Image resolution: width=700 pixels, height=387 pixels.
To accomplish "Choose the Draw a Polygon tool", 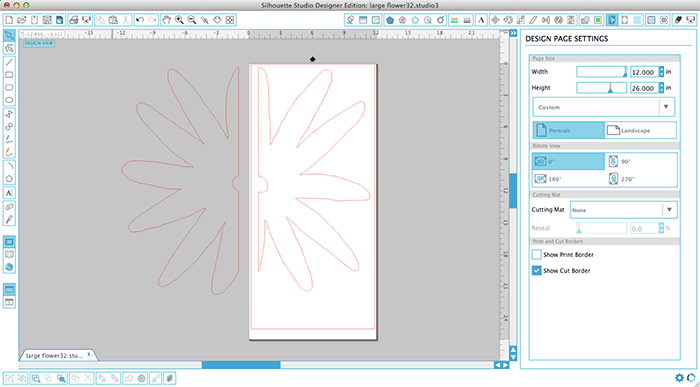I will point(9,114).
